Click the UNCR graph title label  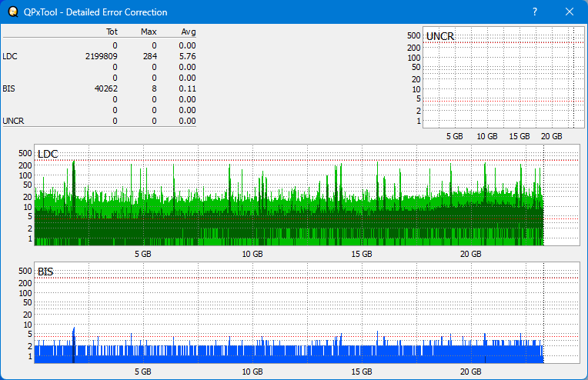[x=440, y=36]
